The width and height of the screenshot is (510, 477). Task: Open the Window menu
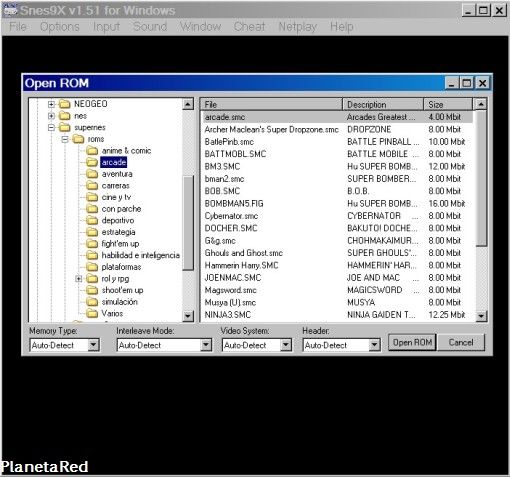pos(201,26)
